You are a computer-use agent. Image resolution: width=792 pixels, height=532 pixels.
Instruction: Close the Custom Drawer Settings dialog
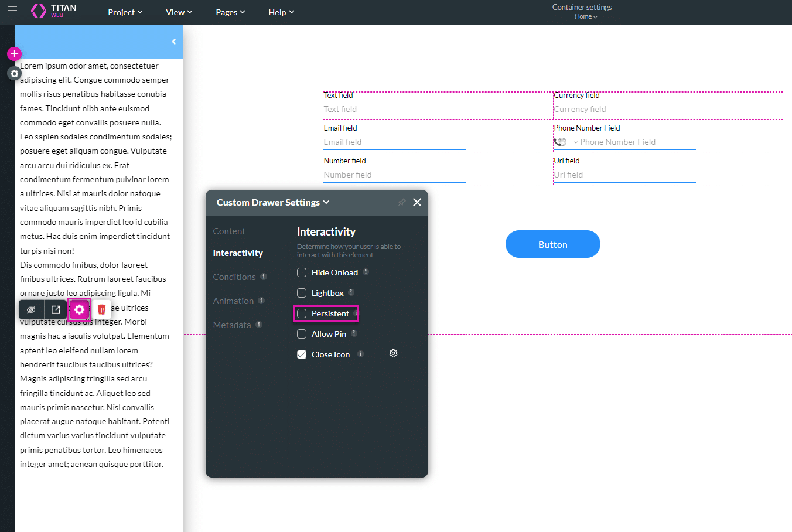click(417, 202)
